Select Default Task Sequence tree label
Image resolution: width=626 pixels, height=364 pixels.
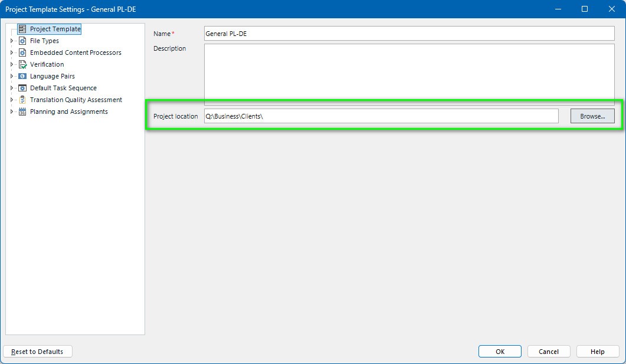point(63,88)
